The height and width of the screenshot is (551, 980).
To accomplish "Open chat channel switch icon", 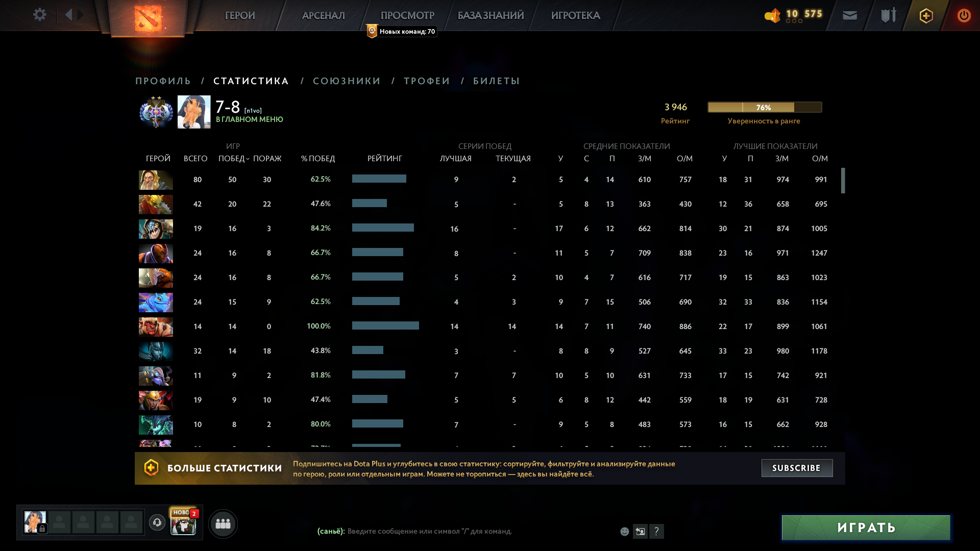I will coord(640,532).
